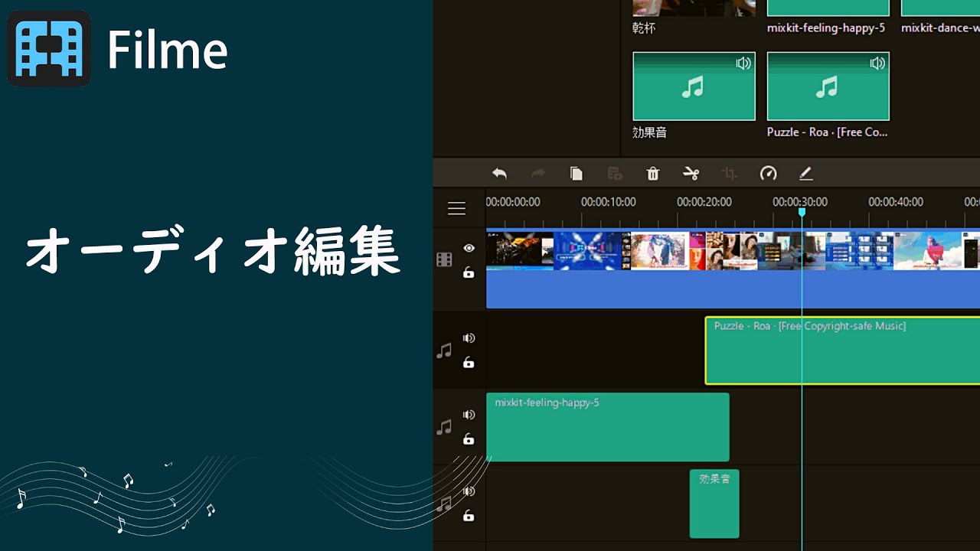Viewport: 980px width, 551px height.
Task: Jump to 00:00:40:00 on the ruler
Action: pos(896,202)
